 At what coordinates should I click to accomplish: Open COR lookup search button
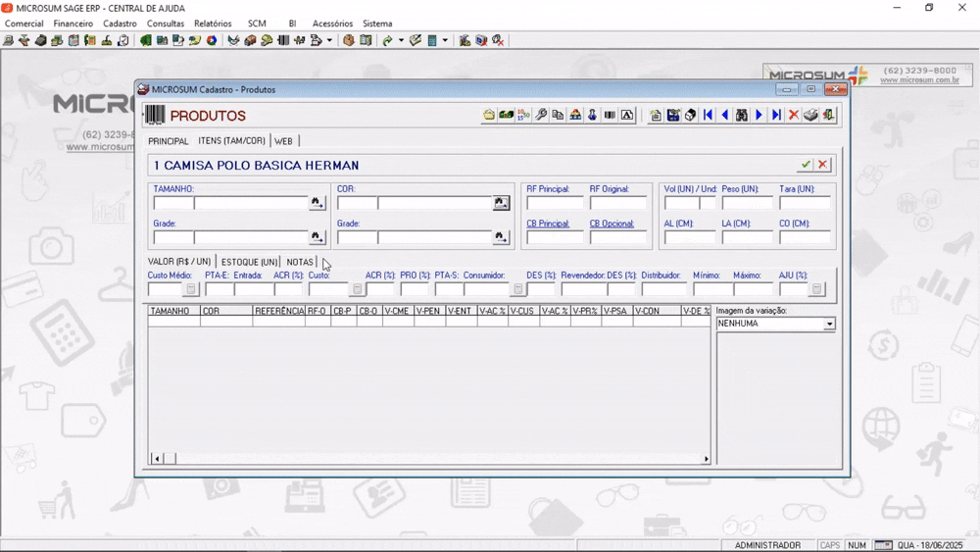(501, 203)
